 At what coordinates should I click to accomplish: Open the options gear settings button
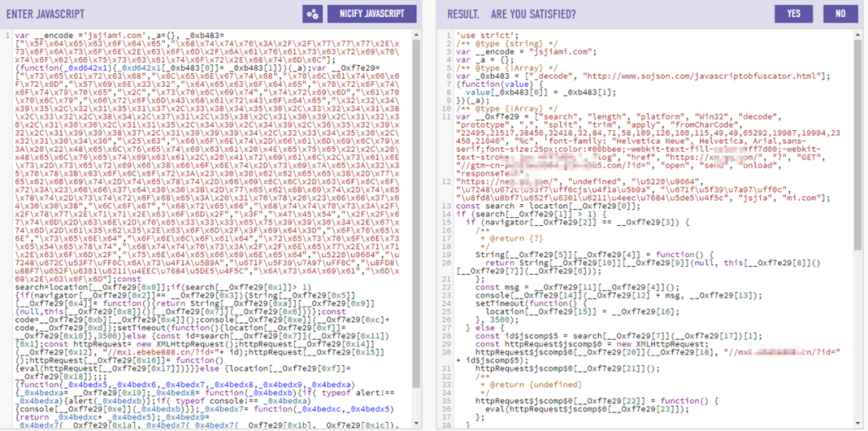pos(313,14)
